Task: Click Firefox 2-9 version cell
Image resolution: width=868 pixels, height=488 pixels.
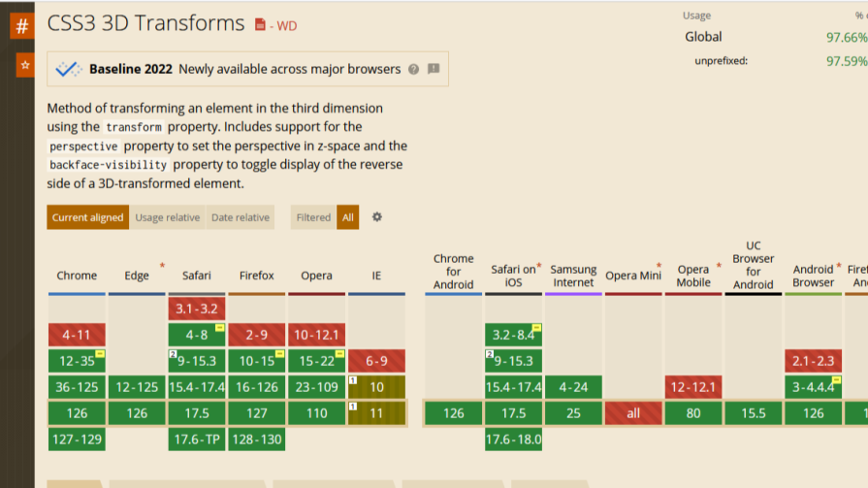Action: (x=256, y=335)
